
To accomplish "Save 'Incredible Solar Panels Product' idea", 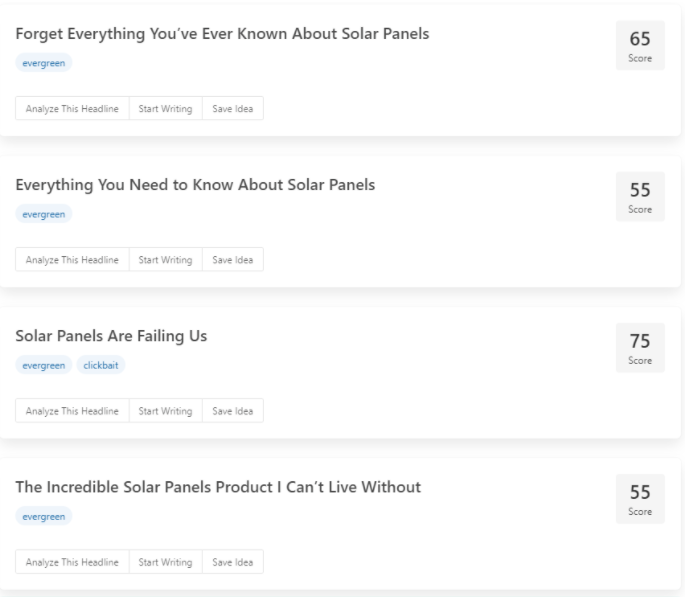I will 233,562.
